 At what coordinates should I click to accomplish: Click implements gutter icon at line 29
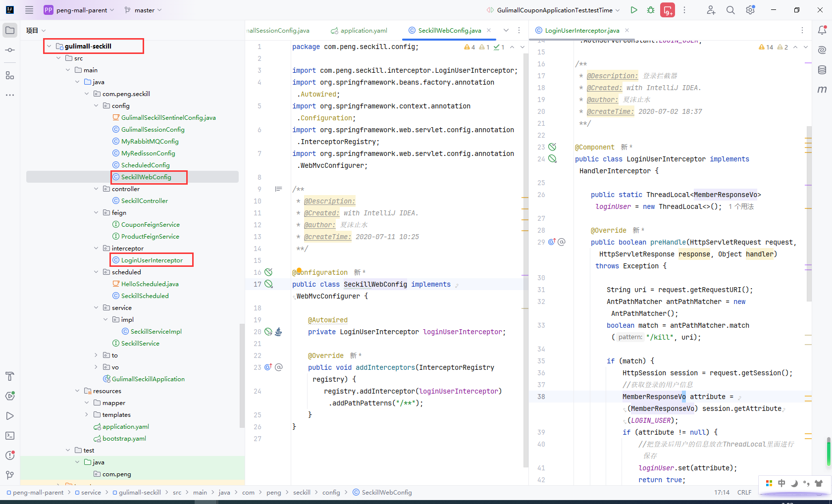(x=552, y=242)
